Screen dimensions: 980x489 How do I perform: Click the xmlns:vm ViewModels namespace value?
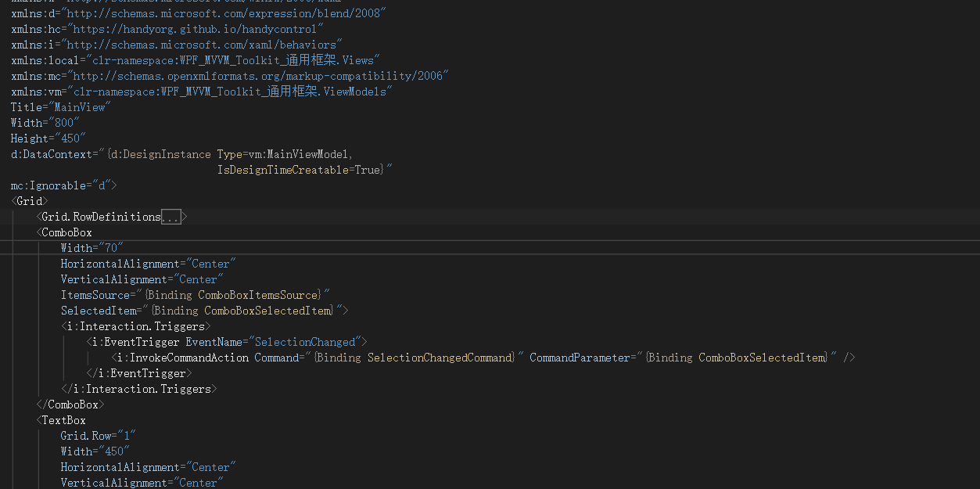(230, 92)
